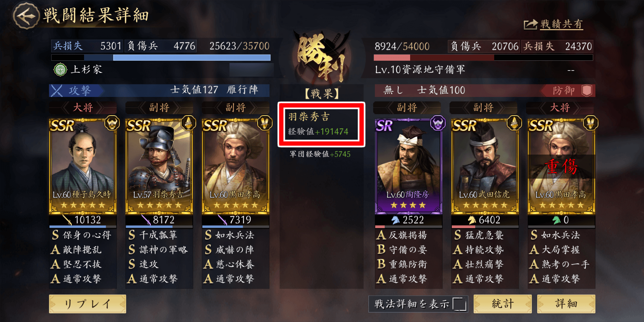Click the 防御 shield icon
The width and height of the screenshot is (644, 322).
click(x=587, y=90)
